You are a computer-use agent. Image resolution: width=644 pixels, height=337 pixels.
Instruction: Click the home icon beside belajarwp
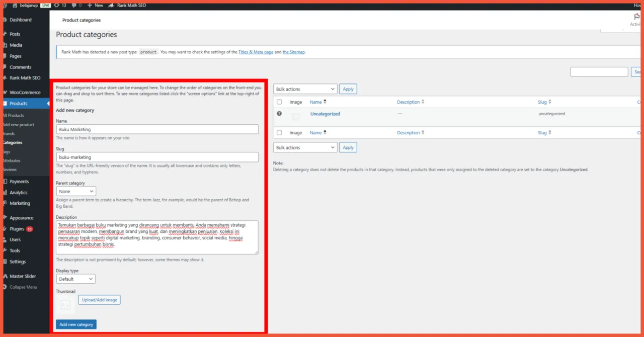(15, 5)
